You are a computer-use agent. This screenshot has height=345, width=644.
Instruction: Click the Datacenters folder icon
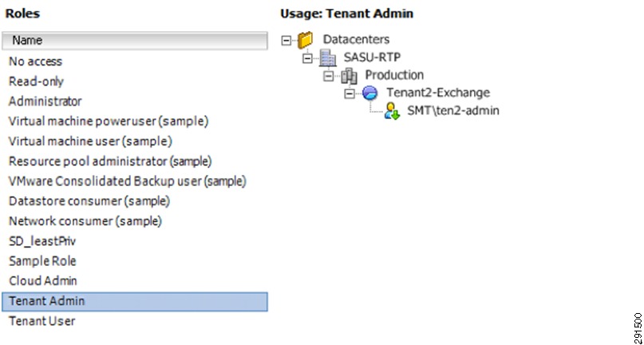305,39
